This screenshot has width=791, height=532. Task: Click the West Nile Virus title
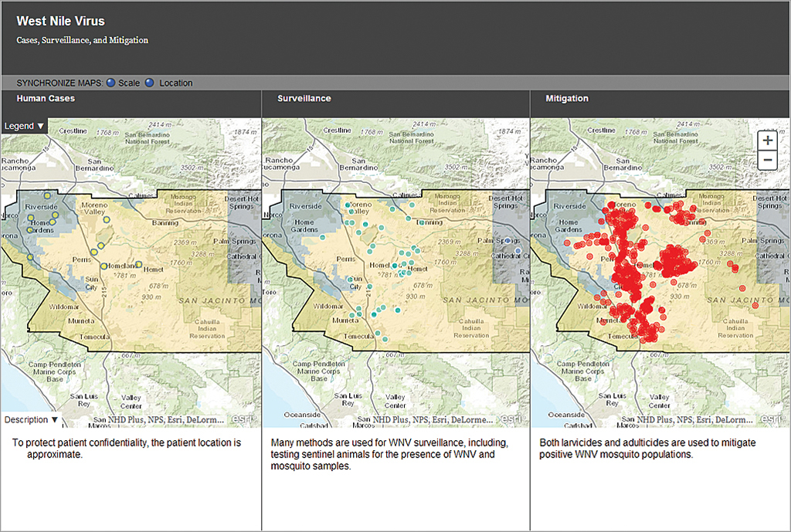click(x=60, y=22)
